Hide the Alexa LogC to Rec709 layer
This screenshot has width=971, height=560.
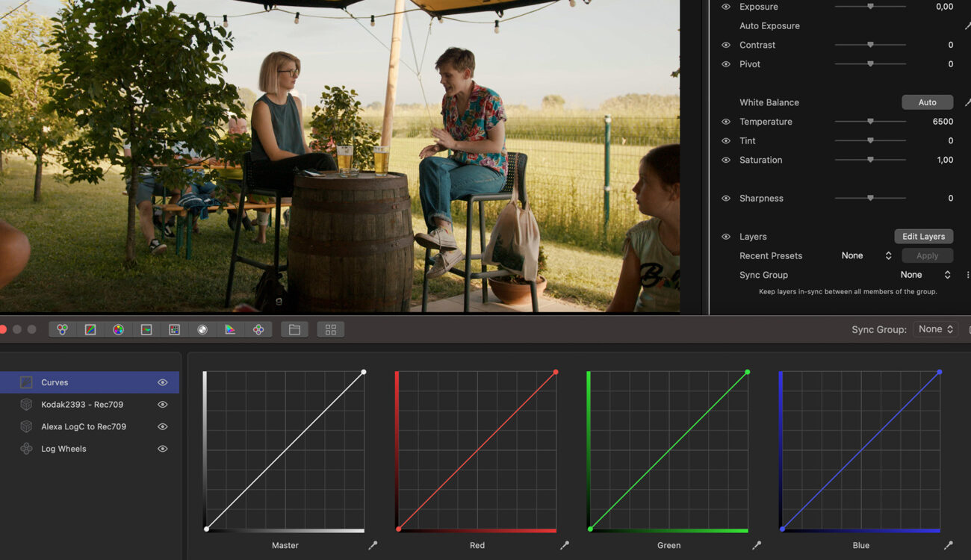tap(162, 426)
